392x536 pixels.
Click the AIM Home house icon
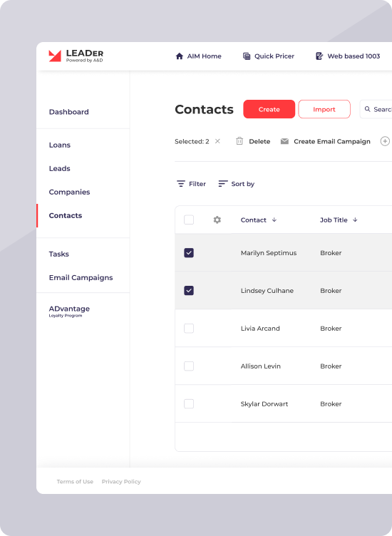[x=180, y=56]
